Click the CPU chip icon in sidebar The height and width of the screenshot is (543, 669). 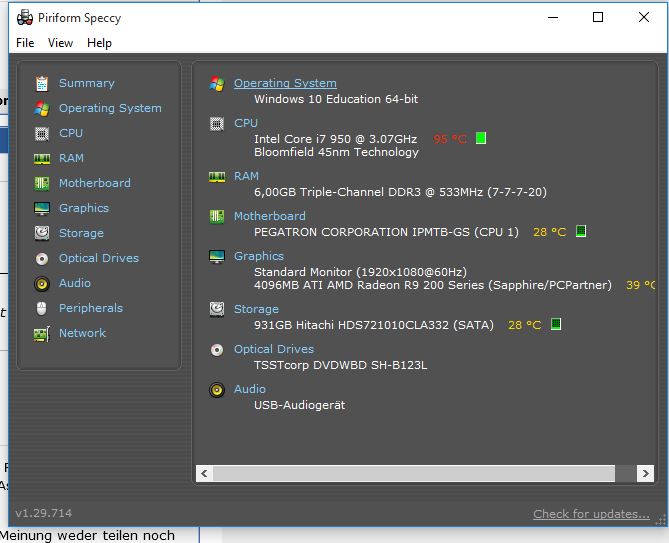click(42, 134)
